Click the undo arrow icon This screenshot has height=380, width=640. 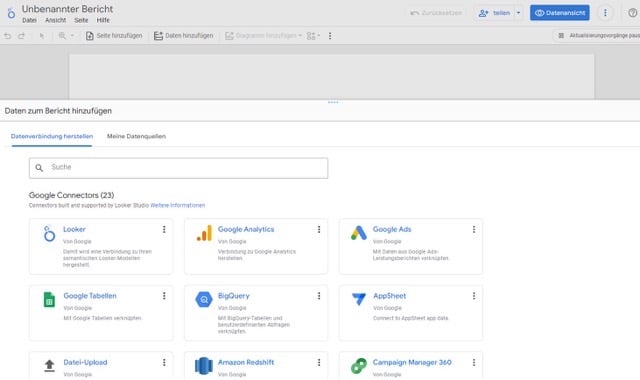click(x=8, y=36)
